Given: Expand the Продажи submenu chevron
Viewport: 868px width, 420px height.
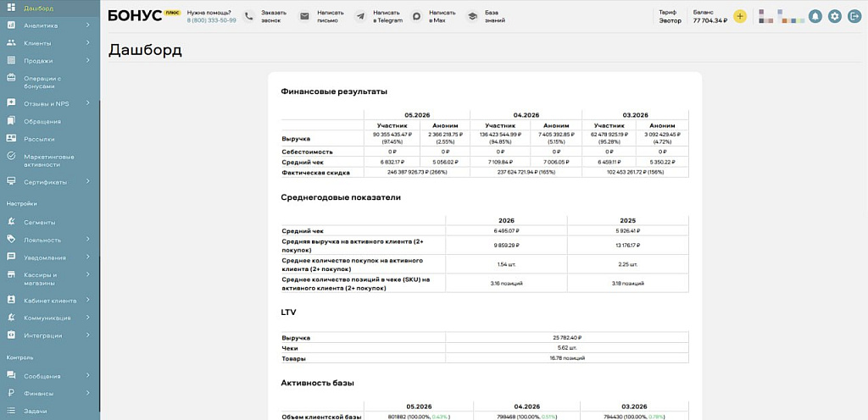Looking at the screenshot, I should [x=88, y=61].
